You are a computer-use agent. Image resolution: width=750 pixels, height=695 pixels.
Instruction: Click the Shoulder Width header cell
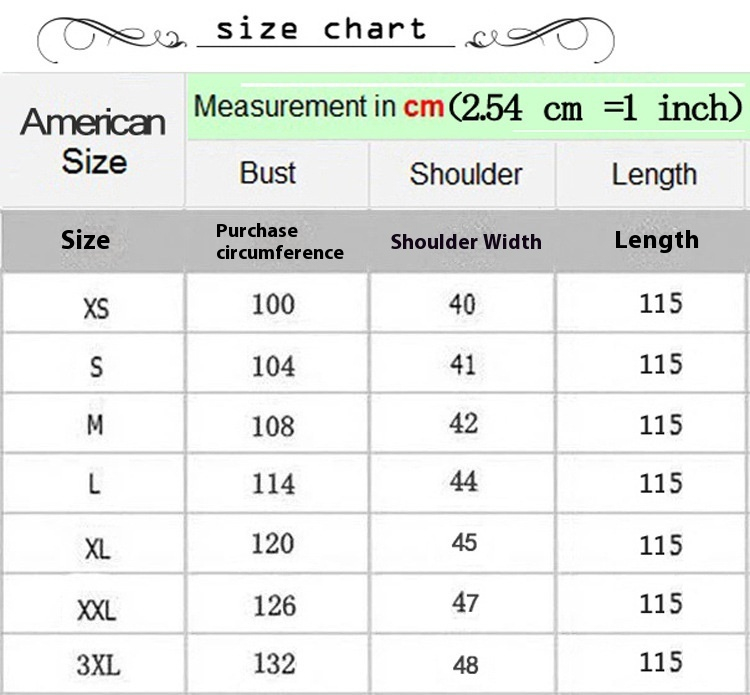coord(466,242)
